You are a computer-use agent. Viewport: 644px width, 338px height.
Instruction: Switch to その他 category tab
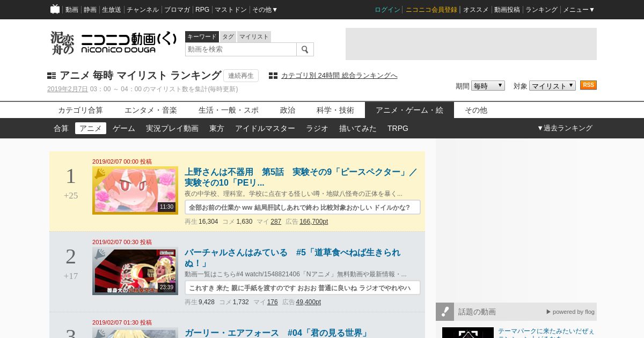coord(476,110)
